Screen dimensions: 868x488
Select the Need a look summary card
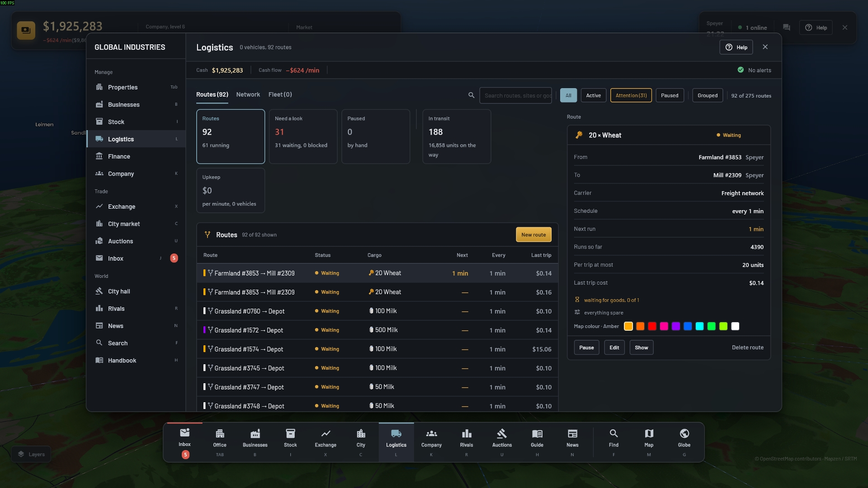[303, 136]
